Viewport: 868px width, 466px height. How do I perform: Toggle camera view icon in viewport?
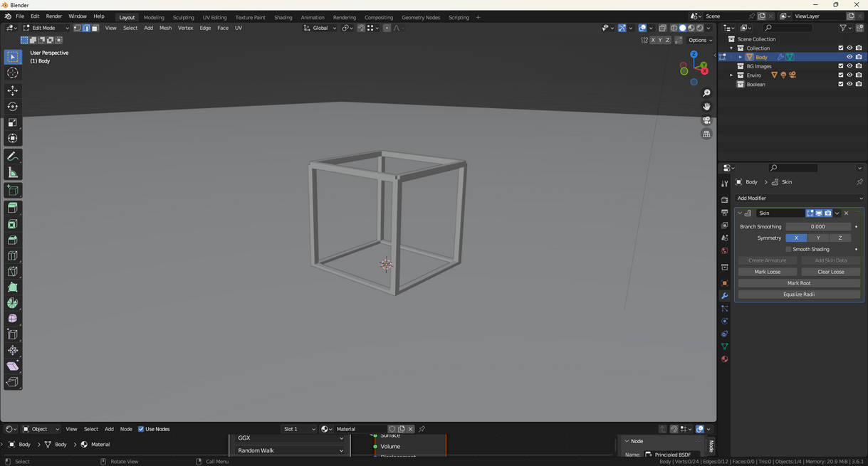(706, 120)
